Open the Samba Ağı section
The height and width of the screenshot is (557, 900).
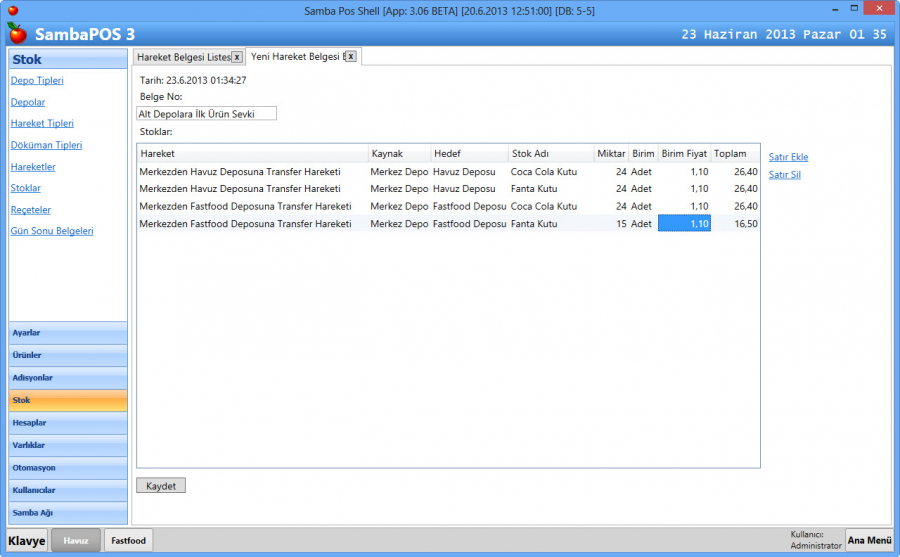(x=68, y=513)
